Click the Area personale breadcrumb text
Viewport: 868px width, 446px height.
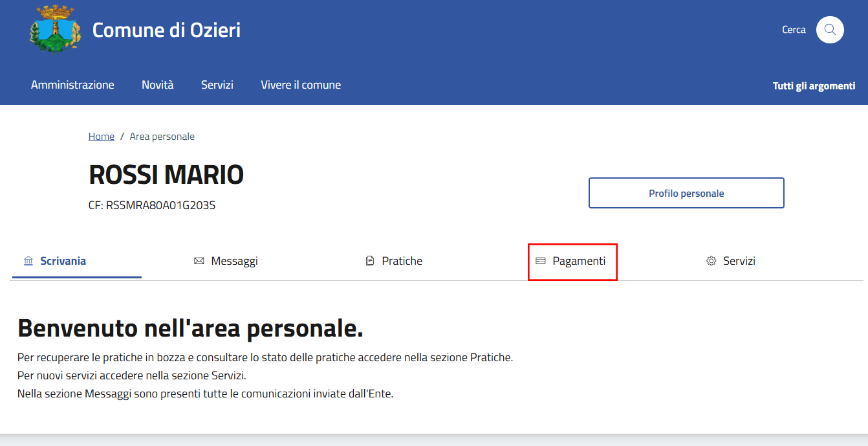162,137
